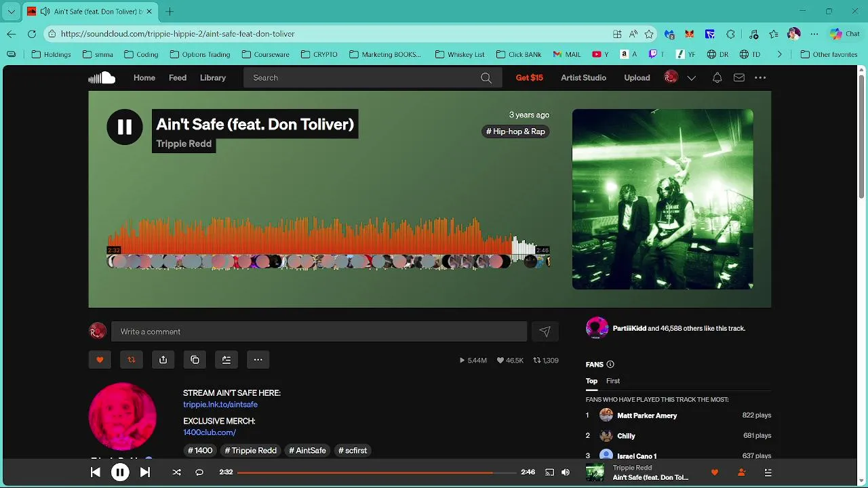Expand the favorites bar overflow chevron
Viewport: 868px width, 488px height.
(x=779, y=54)
